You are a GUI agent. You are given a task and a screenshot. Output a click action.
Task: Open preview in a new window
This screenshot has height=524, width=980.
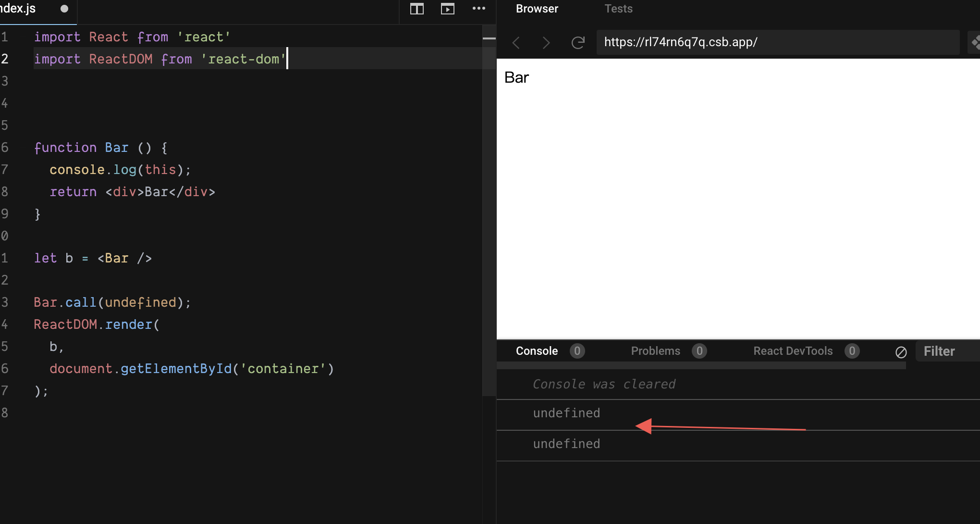447,9
